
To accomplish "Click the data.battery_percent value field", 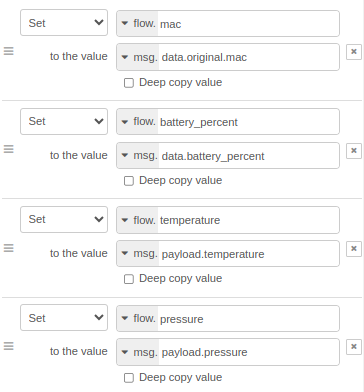I will [x=249, y=156].
